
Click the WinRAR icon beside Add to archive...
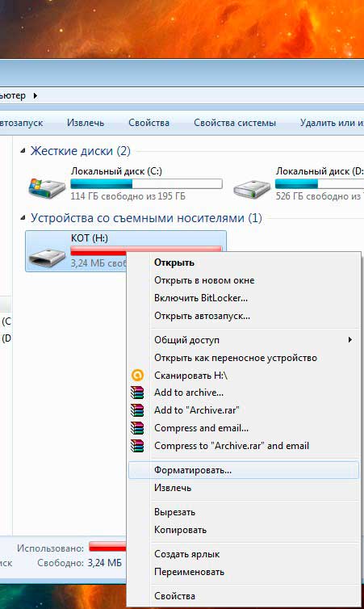pyautogui.click(x=137, y=393)
